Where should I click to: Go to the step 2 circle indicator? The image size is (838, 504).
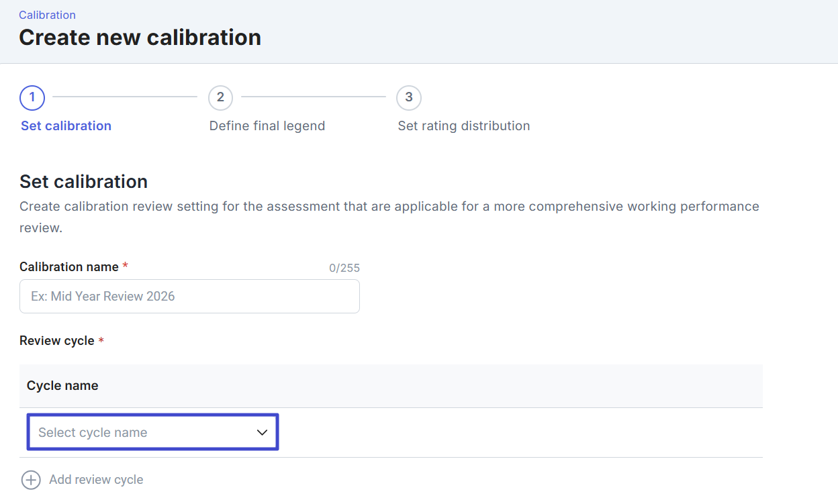pyautogui.click(x=220, y=97)
